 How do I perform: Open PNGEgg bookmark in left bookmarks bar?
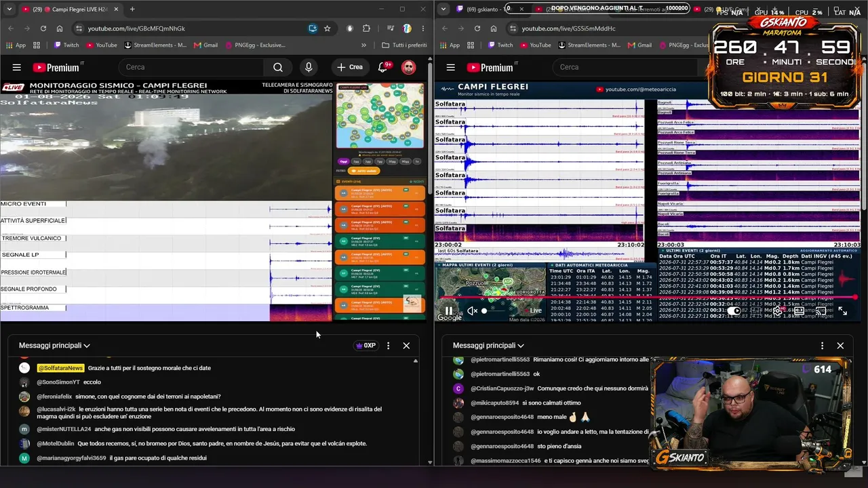tap(254, 45)
